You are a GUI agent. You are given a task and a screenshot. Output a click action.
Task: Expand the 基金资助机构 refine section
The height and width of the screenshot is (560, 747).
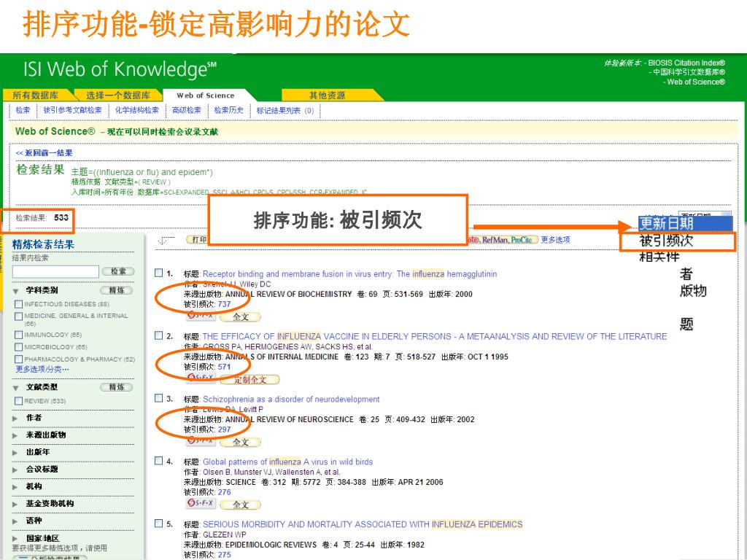[15, 504]
